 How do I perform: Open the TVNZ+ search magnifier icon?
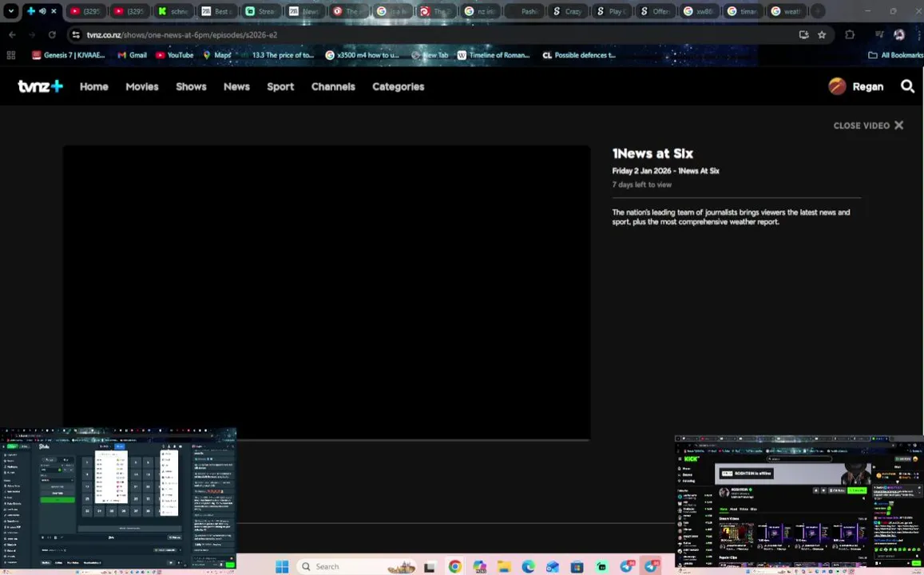[x=907, y=86]
